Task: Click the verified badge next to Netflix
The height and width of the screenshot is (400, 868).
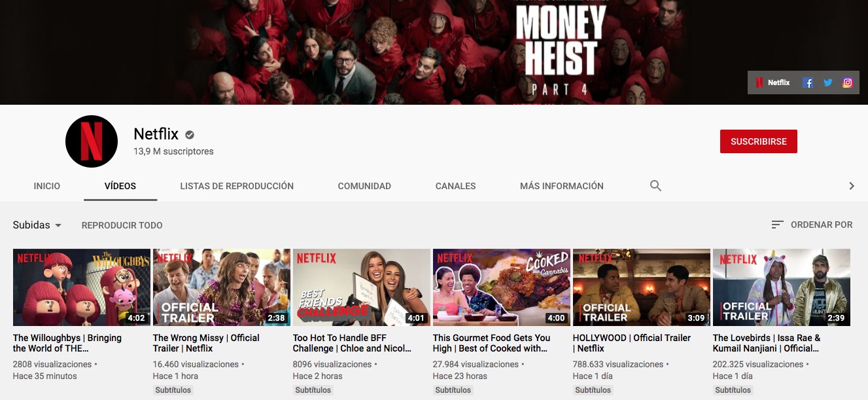Action: point(190,135)
